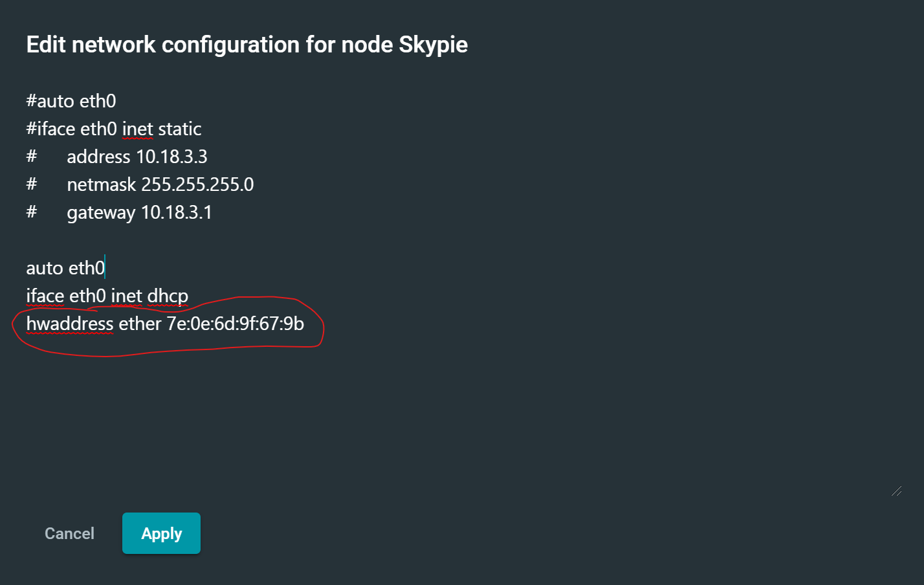Click the textarea resize handle corner
924x585 pixels.
(x=897, y=491)
